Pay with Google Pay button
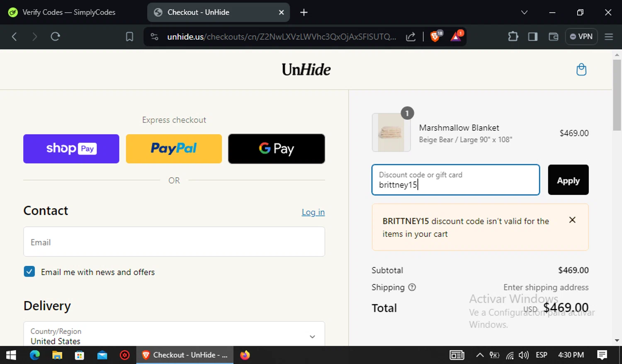Image resolution: width=622 pixels, height=364 pixels. pyautogui.click(x=277, y=149)
